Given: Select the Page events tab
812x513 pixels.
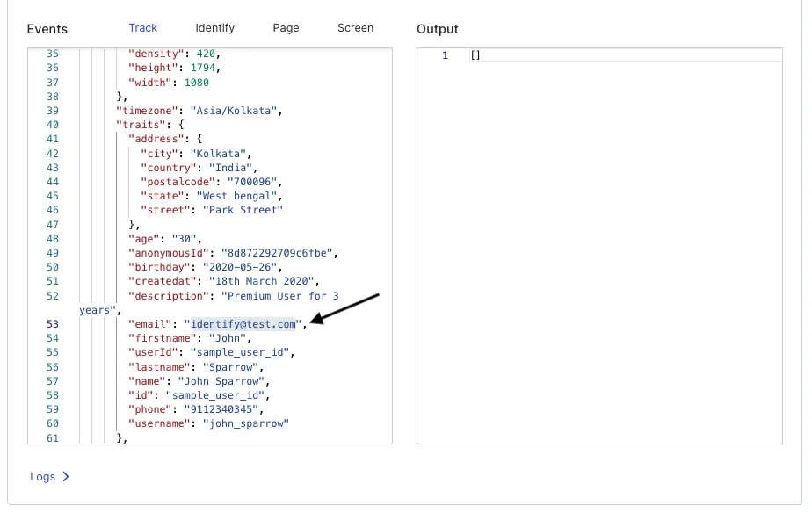Looking at the screenshot, I should point(286,28).
